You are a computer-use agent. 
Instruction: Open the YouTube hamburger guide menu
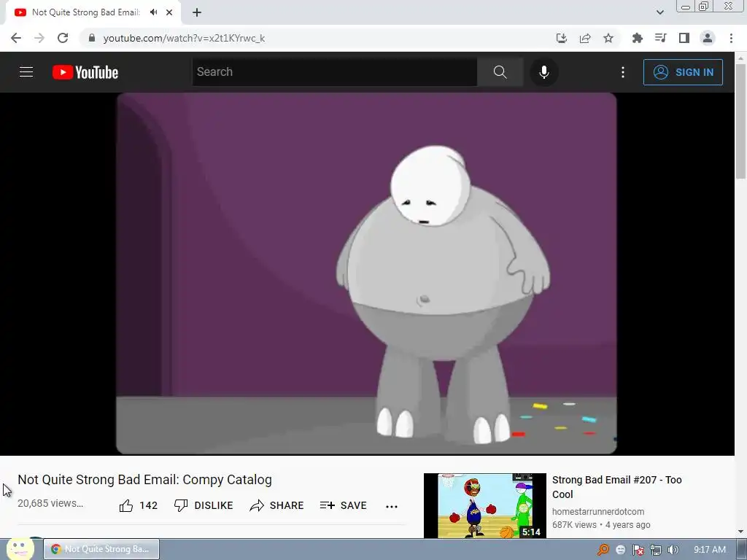[x=26, y=72]
